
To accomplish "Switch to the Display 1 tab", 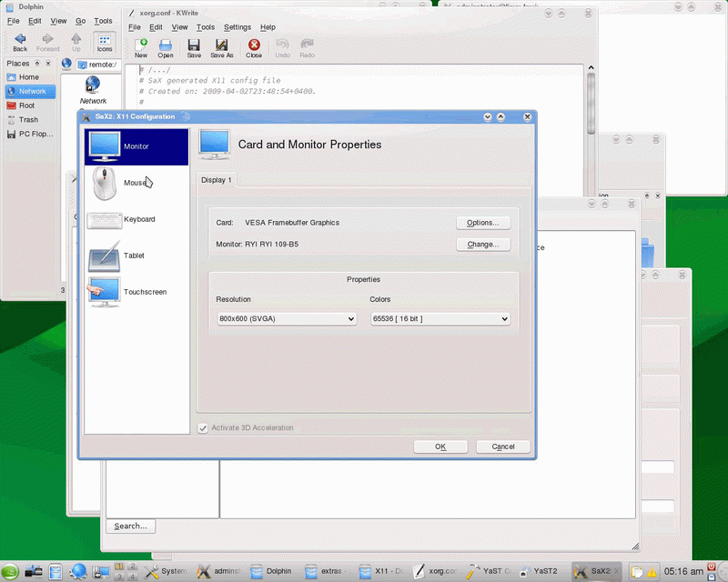I will point(217,180).
